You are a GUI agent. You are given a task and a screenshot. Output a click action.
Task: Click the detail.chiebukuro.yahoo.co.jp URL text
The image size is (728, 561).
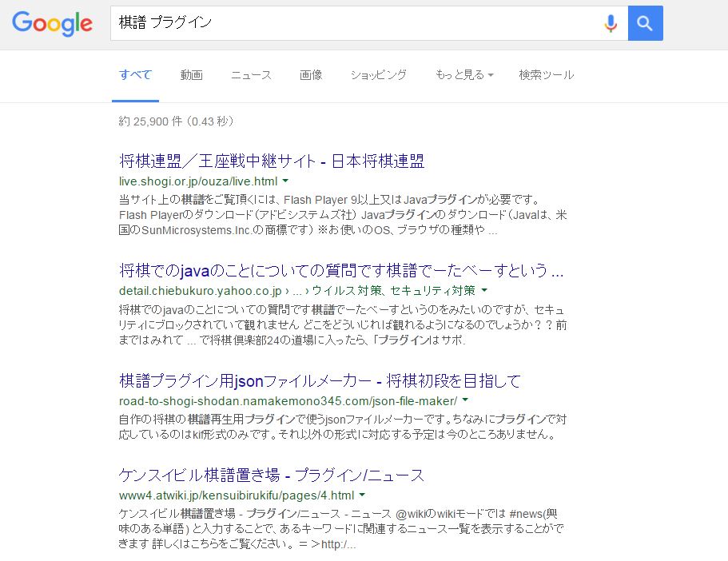200,291
